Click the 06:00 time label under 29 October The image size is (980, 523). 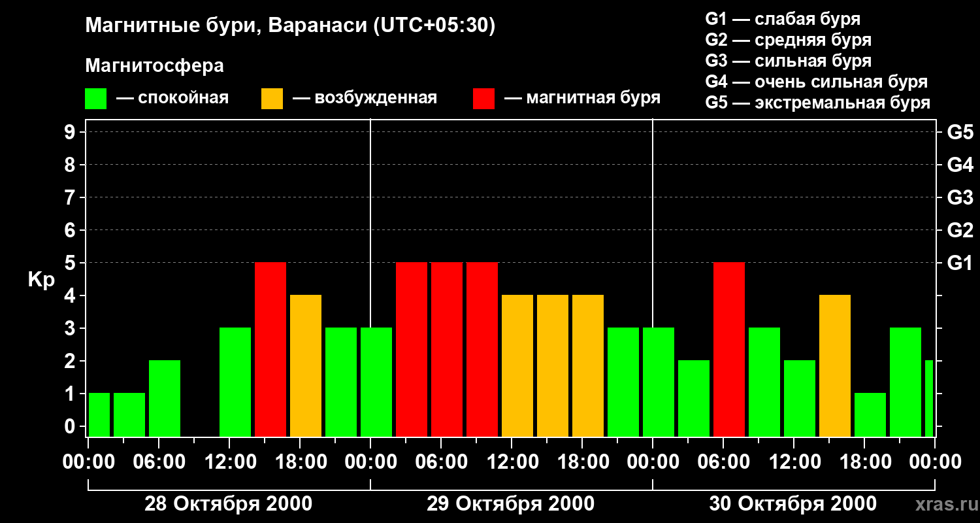click(x=441, y=462)
